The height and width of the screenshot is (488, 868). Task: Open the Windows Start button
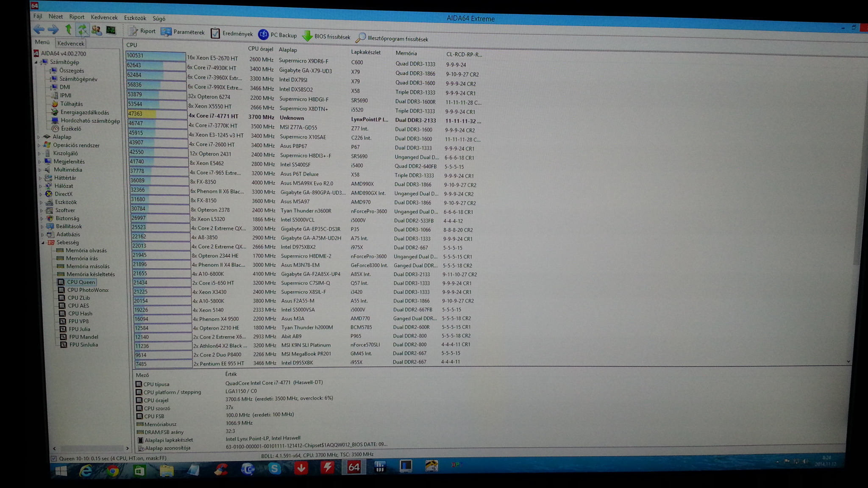point(61,471)
